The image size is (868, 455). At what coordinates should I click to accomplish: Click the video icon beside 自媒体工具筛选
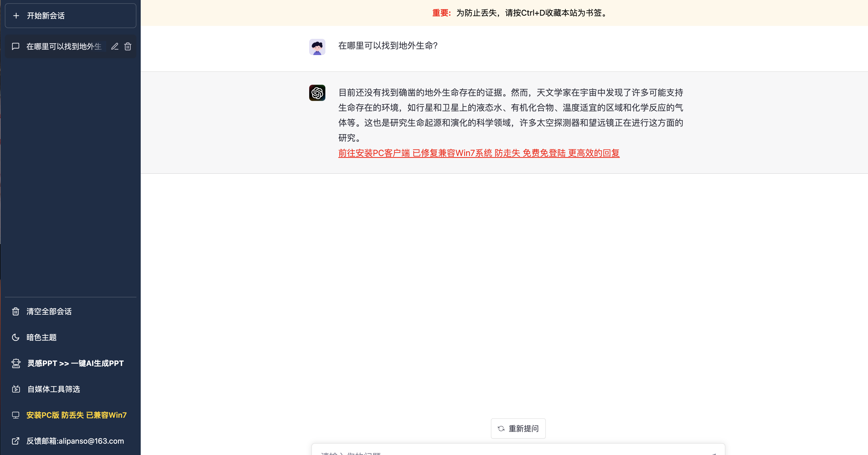click(16, 389)
